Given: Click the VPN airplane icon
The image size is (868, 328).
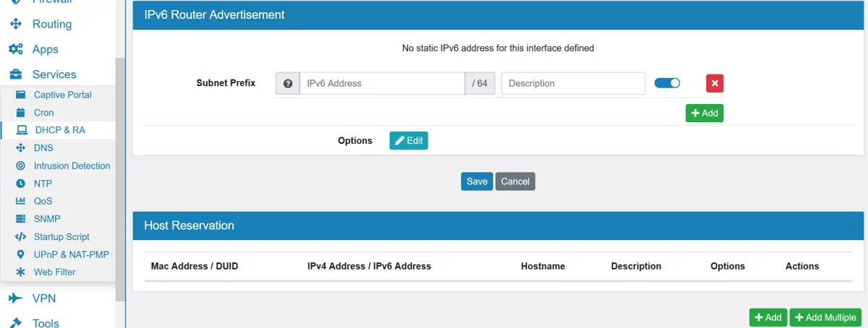Looking at the screenshot, I should point(15,298).
